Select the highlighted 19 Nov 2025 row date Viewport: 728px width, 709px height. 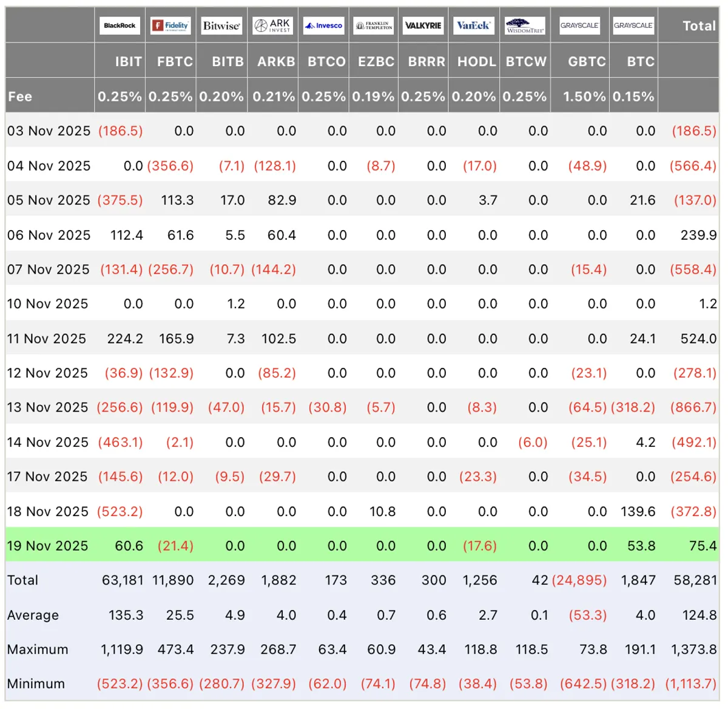pyautogui.click(x=48, y=546)
